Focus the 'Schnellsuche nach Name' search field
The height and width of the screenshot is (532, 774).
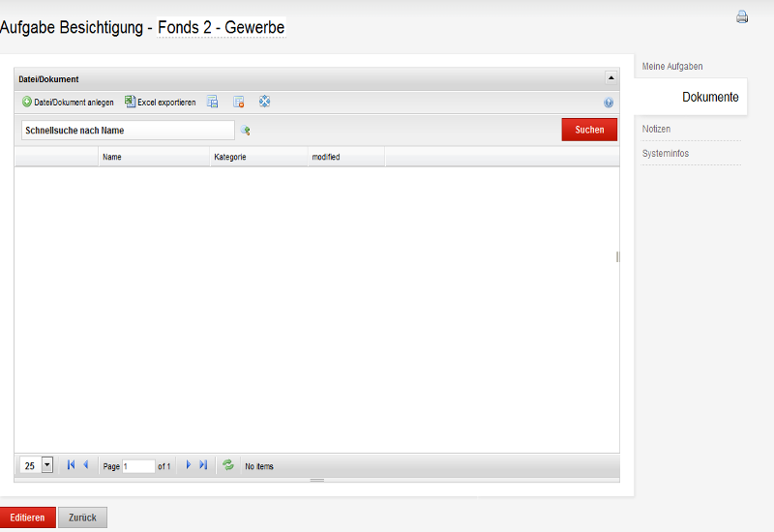pos(128,131)
